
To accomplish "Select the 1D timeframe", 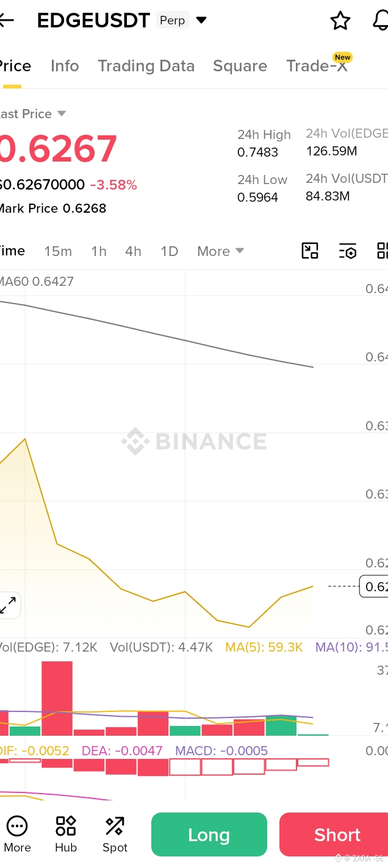I will (x=169, y=251).
